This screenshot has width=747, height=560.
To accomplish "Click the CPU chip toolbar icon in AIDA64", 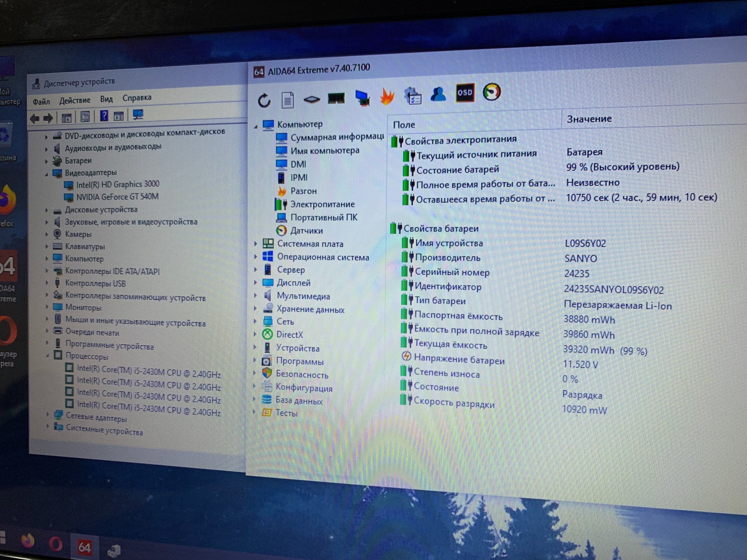I will tap(311, 99).
